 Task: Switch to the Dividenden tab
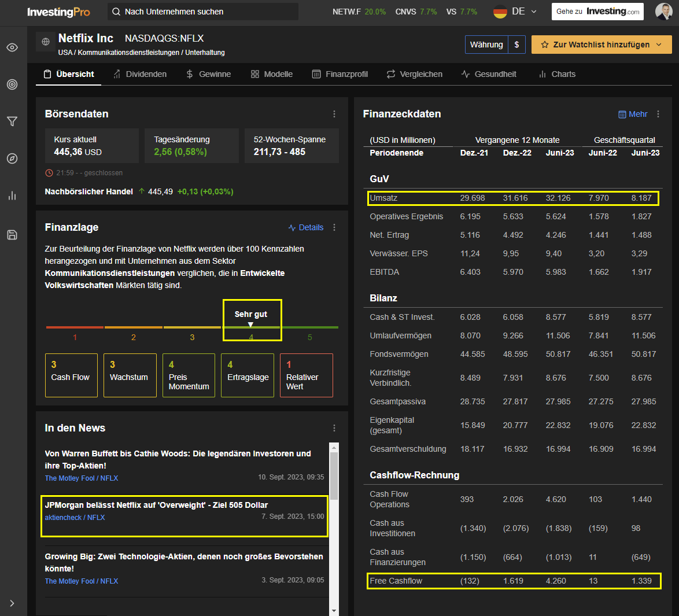click(140, 74)
